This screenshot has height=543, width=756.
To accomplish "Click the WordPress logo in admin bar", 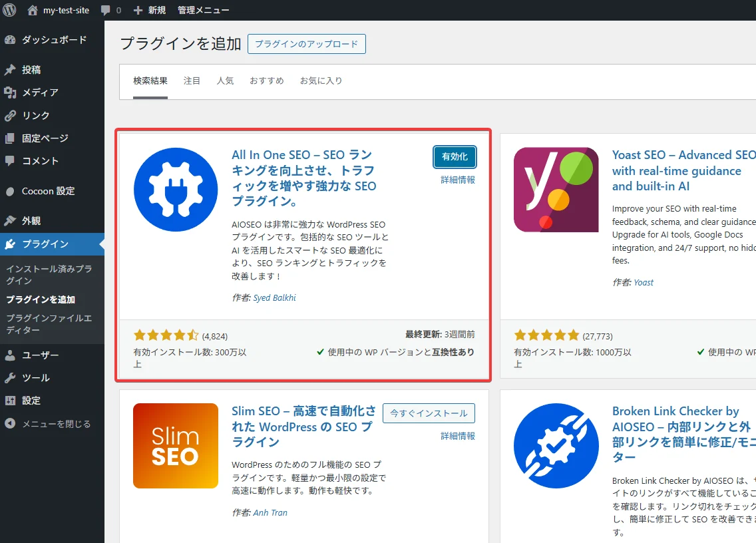I will tap(9, 9).
